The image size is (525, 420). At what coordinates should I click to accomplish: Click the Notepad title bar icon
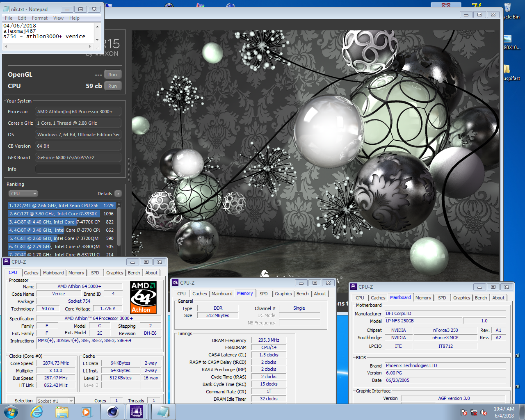point(6,9)
